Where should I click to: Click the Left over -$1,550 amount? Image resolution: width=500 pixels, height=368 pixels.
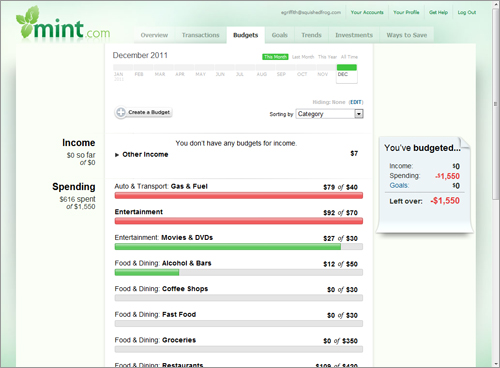[x=445, y=201]
